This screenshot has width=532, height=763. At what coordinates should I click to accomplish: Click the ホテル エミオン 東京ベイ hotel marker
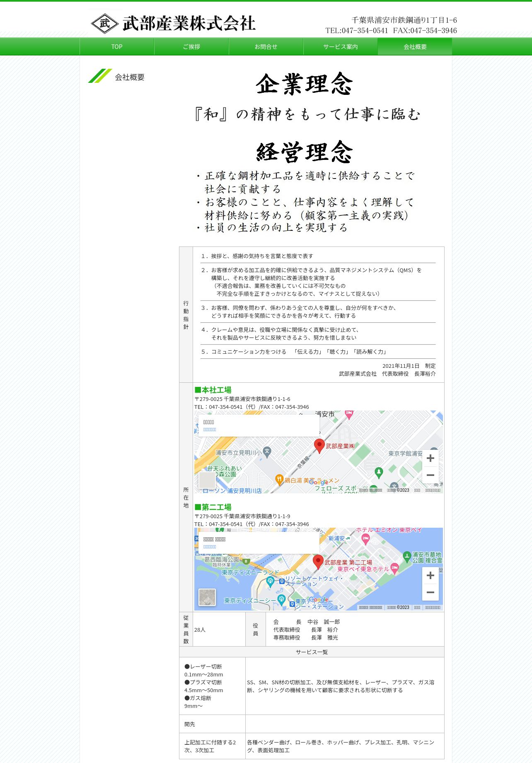365,539
